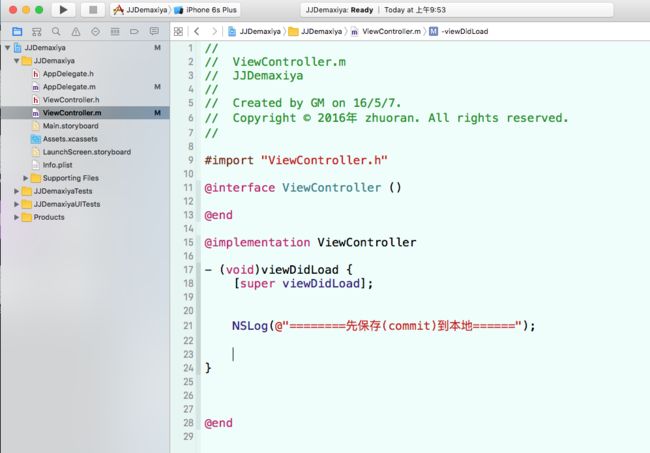Screen dimensions: 650x453
Task: Show the Project navigator
Action: 17,31
